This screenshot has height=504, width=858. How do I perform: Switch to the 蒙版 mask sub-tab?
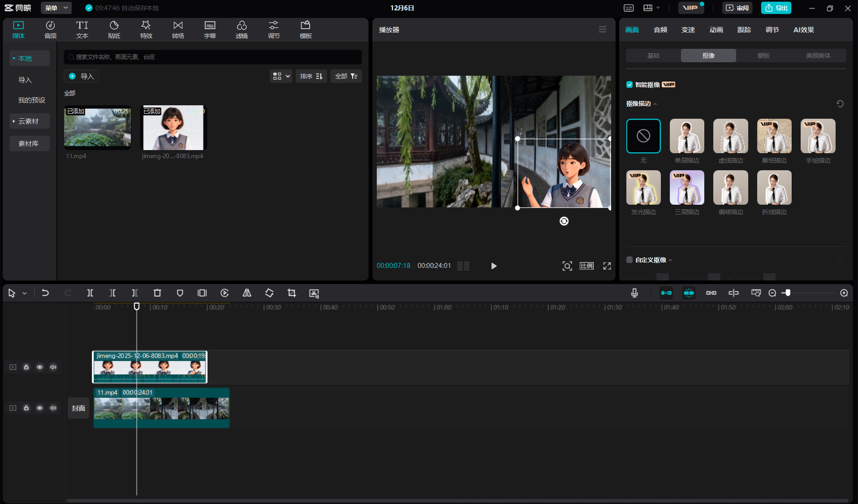coord(763,56)
